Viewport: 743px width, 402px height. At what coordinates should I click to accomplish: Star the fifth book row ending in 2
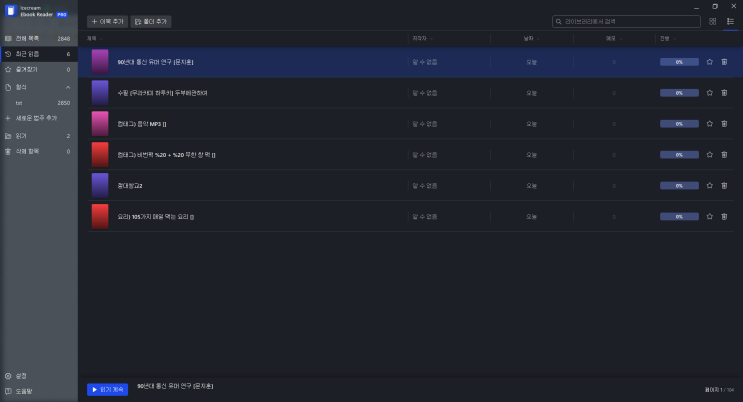709,185
